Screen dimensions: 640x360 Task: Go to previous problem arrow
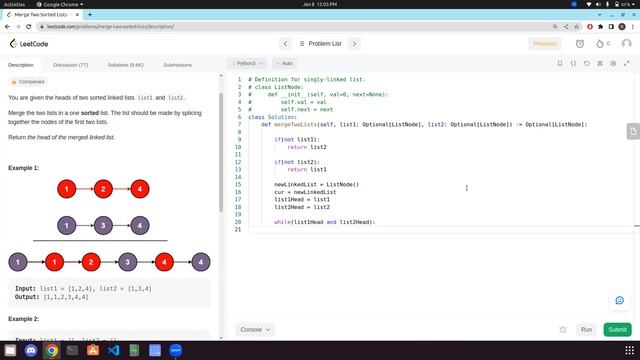pyautogui.click(x=285, y=44)
